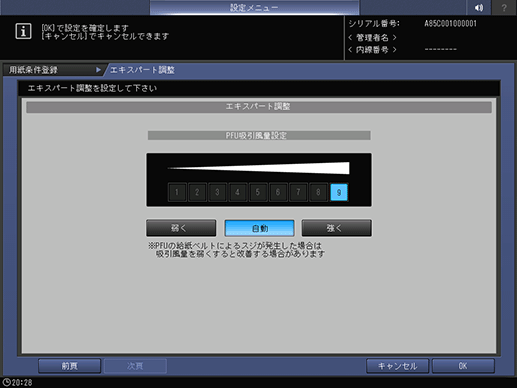Confirm settings with the OK button
This screenshot has height=388, width=517.
tap(463, 366)
